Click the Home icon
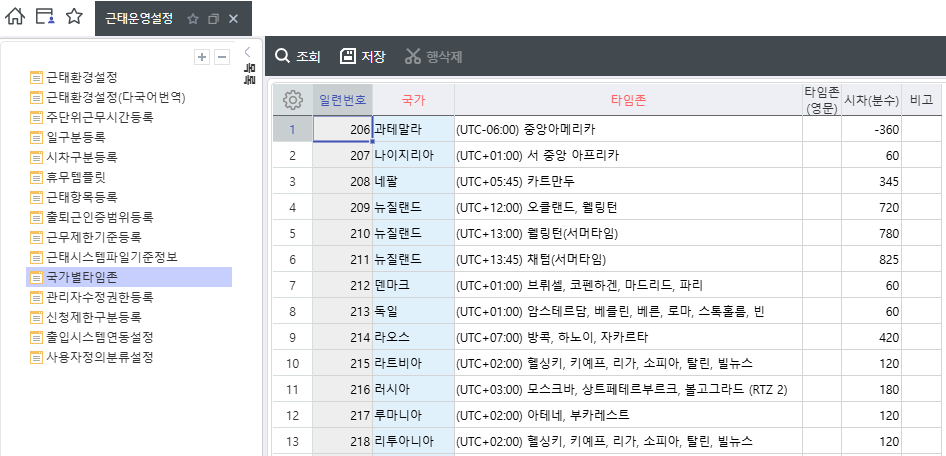The width and height of the screenshot is (946, 456). point(15,17)
